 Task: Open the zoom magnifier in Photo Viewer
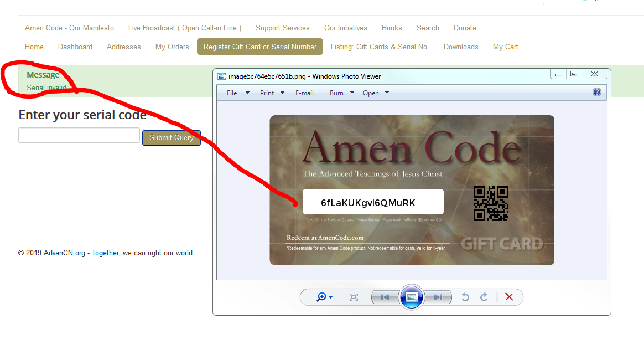coord(321,297)
